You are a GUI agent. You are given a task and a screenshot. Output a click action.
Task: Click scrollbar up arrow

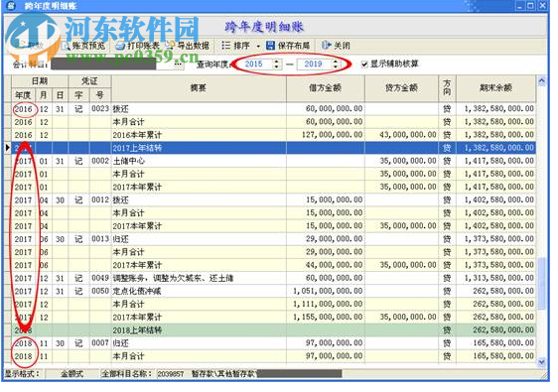[542, 81]
